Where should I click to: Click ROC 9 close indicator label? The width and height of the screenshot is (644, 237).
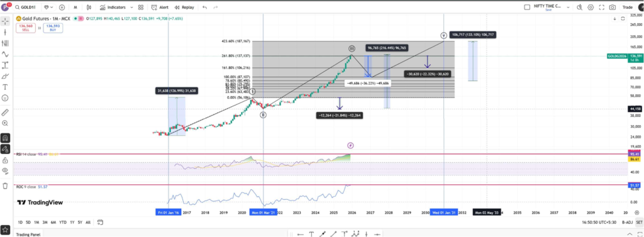coord(26,187)
